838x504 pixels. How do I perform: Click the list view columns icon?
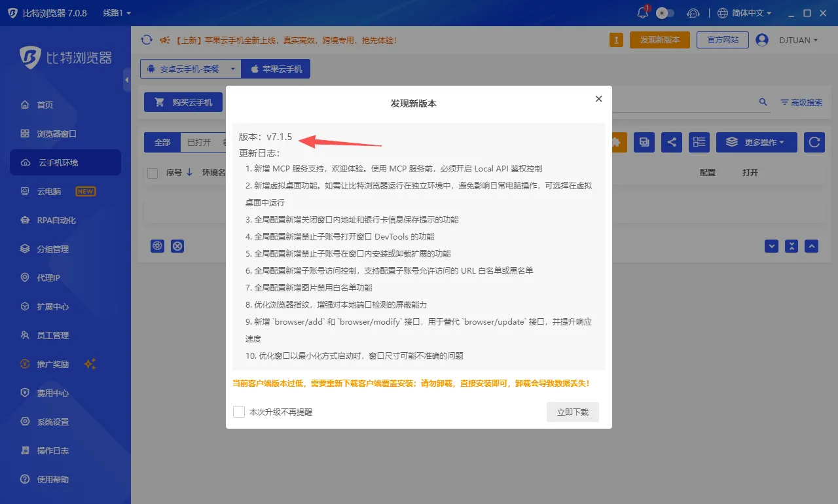coord(700,142)
